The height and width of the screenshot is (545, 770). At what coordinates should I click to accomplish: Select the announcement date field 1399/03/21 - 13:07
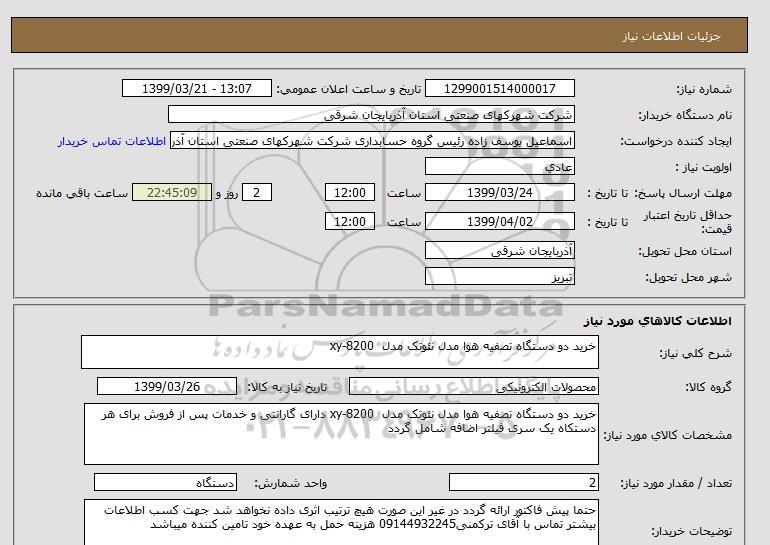click(196, 89)
